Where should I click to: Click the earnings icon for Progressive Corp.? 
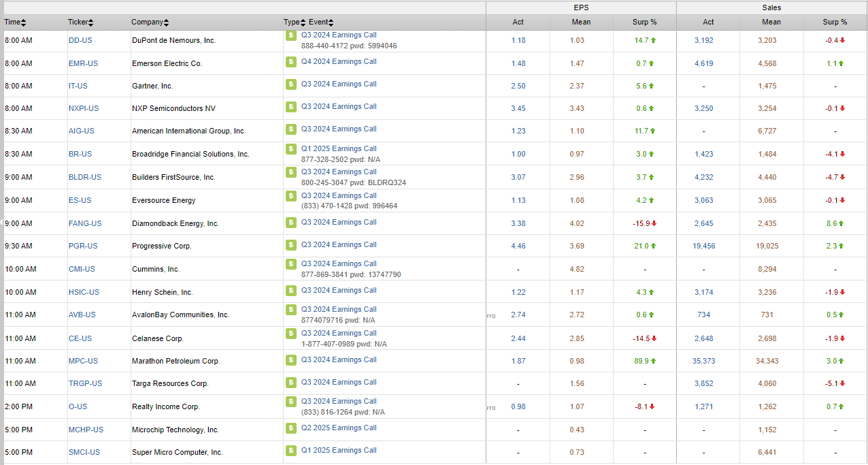[290, 245]
